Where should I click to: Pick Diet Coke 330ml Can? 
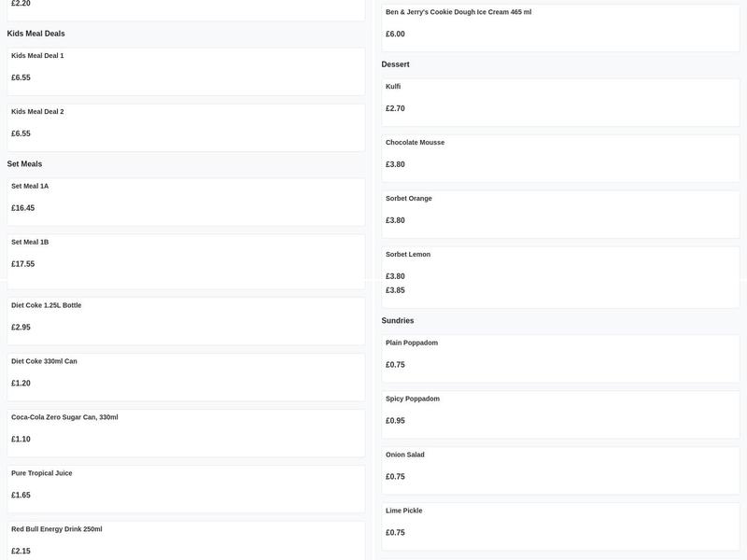186,377
